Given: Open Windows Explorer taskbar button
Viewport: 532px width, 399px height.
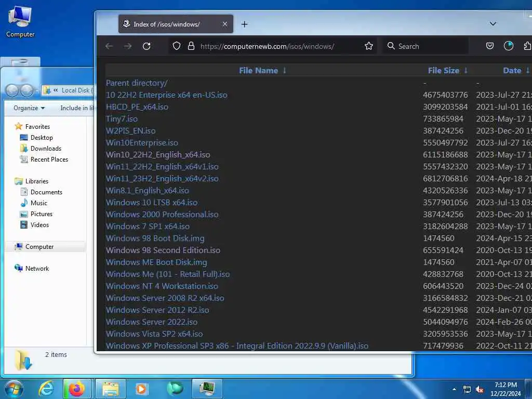Looking at the screenshot, I should pos(111,389).
